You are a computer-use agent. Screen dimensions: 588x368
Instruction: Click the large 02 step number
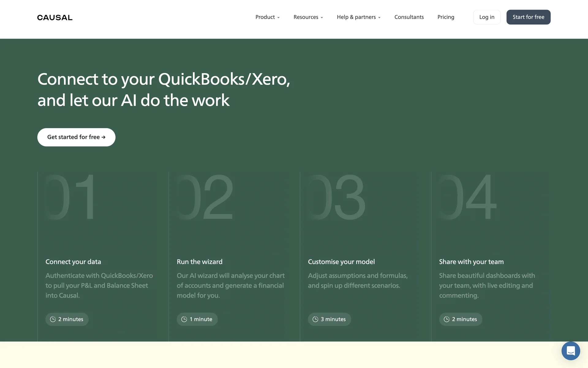205,197
